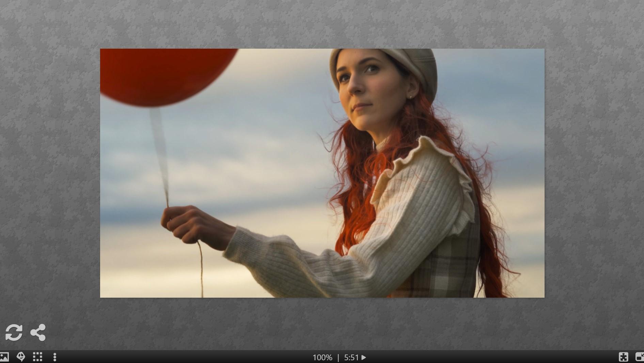Click the completed balloon puzzle image

pyautogui.click(x=322, y=173)
